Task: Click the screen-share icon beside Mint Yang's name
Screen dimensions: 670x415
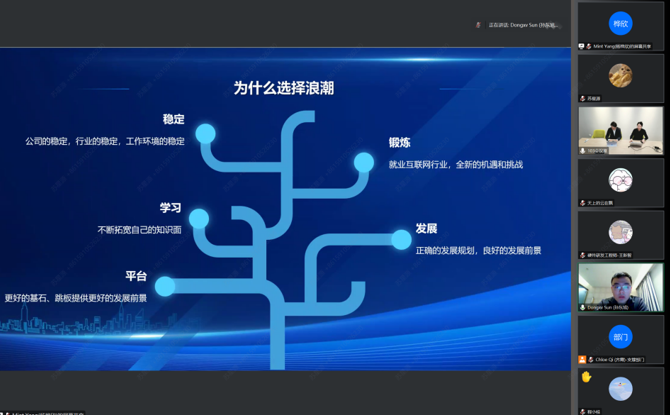Action: [x=582, y=46]
